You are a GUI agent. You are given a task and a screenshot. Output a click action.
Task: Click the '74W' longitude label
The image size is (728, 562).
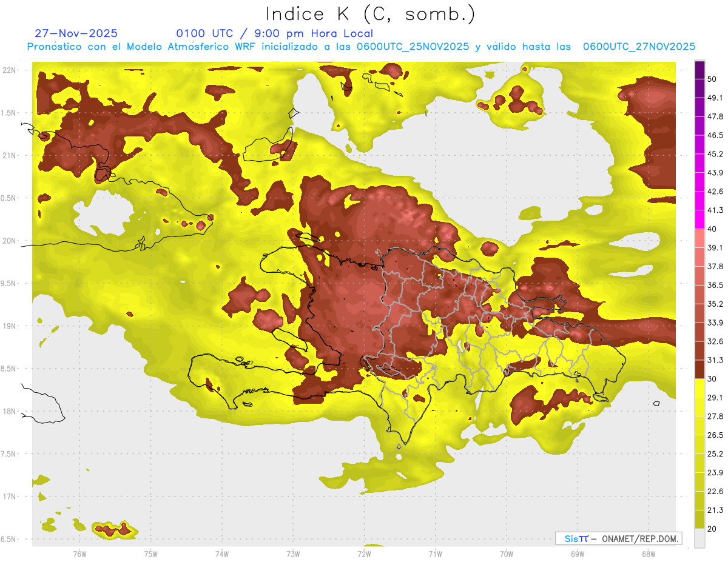pos(221,554)
